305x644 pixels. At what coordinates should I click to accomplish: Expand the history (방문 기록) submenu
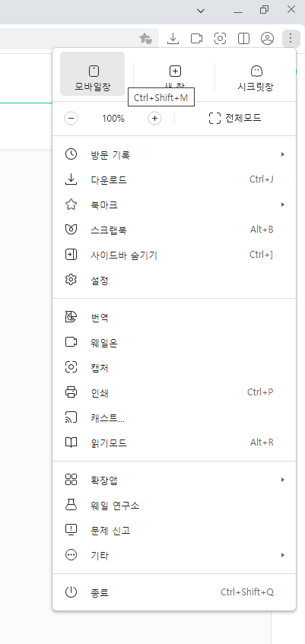pyautogui.click(x=174, y=155)
